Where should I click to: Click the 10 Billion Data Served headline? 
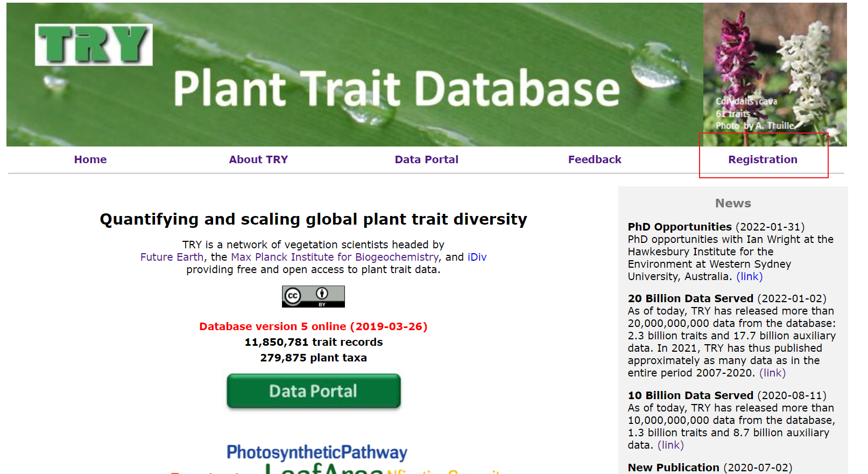tap(690, 395)
